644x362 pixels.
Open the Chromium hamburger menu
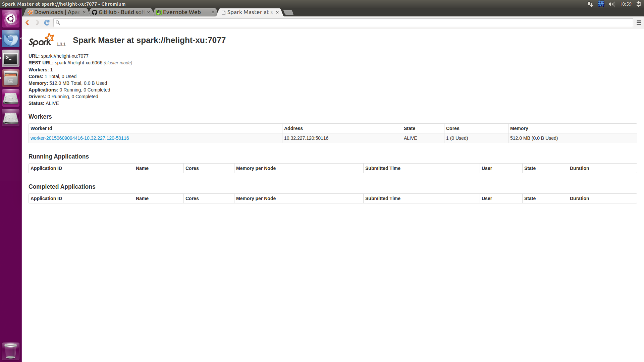(x=639, y=22)
